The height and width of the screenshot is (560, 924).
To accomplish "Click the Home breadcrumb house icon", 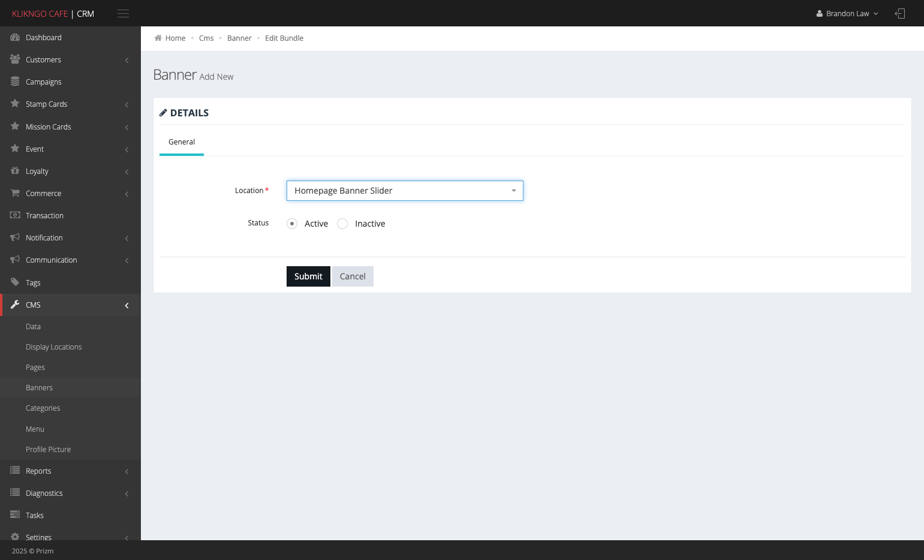I will click(x=158, y=38).
